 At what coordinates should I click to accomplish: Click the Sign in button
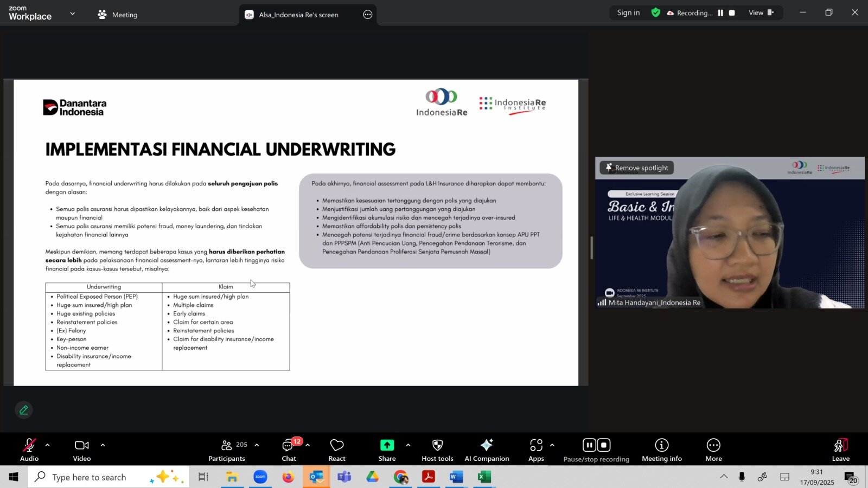[628, 13]
